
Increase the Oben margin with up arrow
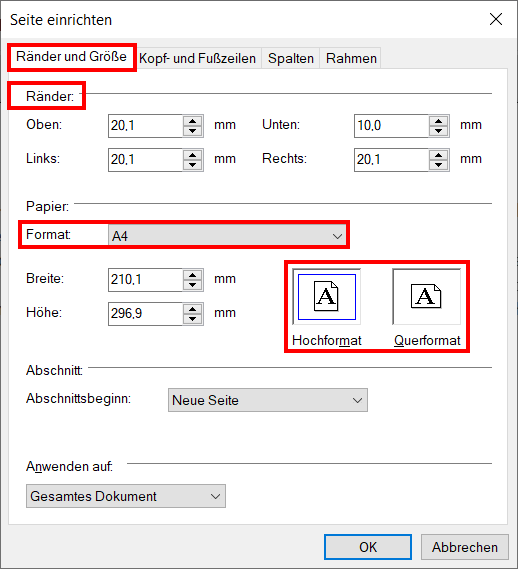coord(192,121)
